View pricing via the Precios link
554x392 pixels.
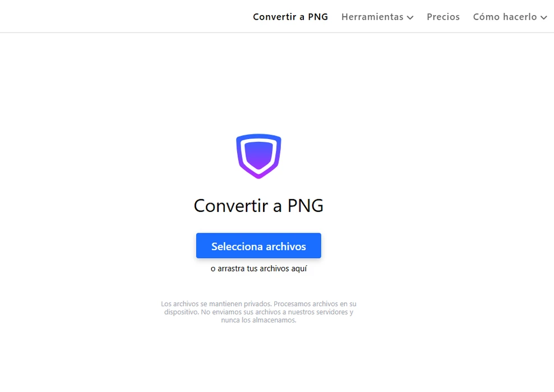(x=443, y=17)
